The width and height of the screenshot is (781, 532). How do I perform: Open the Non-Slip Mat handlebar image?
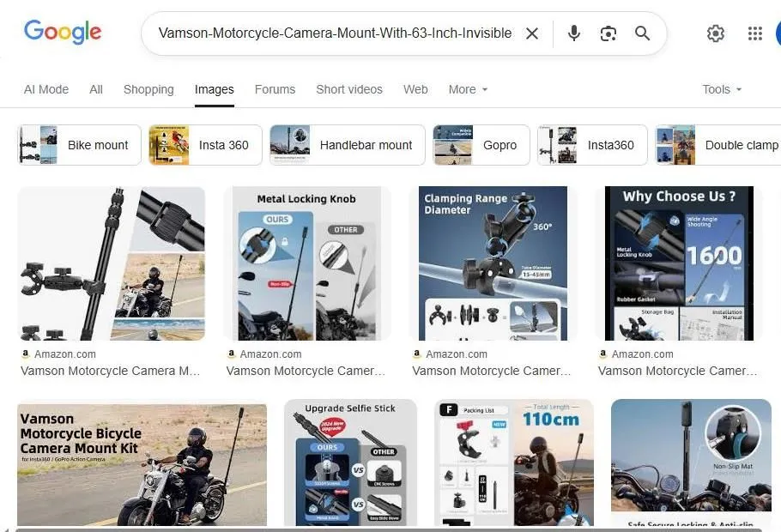[691, 462]
